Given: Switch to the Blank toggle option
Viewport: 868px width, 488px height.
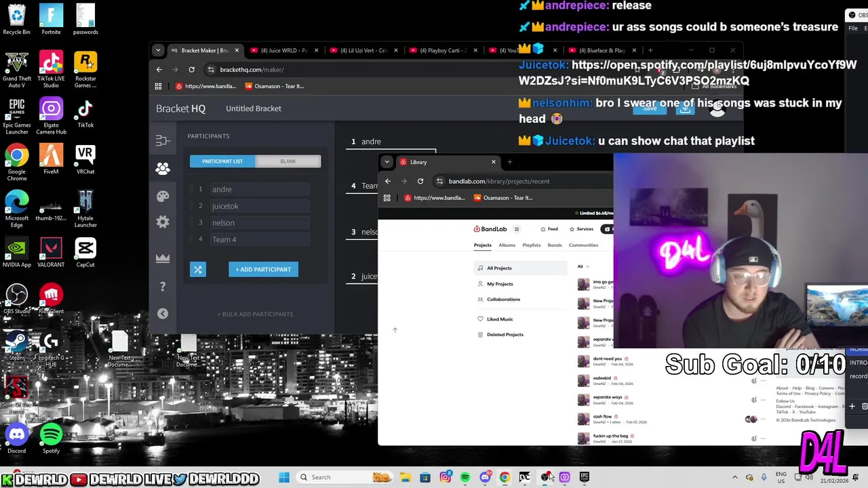Looking at the screenshot, I should pyautogui.click(x=288, y=161).
